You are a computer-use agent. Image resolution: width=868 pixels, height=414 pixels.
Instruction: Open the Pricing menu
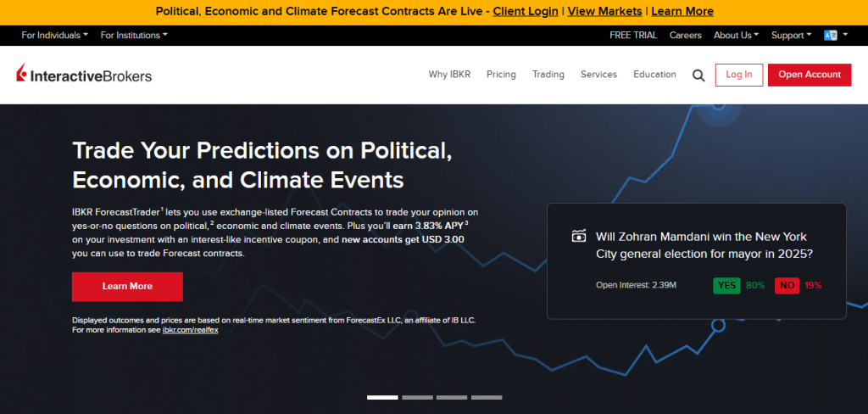[501, 75]
